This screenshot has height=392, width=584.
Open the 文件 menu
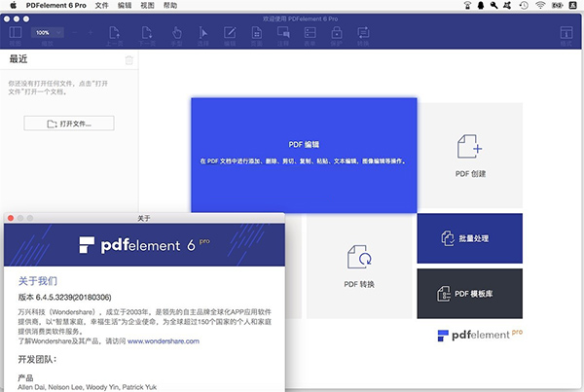[101, 5]
